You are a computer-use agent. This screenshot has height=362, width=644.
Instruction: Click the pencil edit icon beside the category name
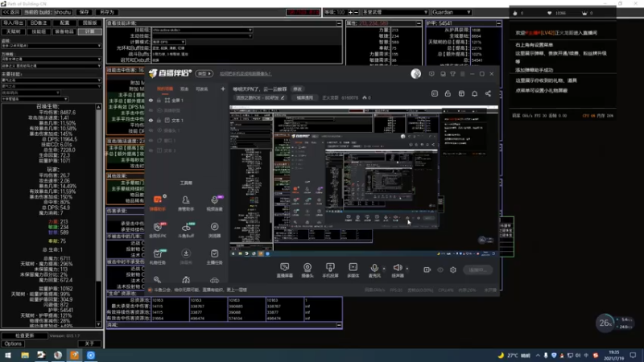point(283,97)
